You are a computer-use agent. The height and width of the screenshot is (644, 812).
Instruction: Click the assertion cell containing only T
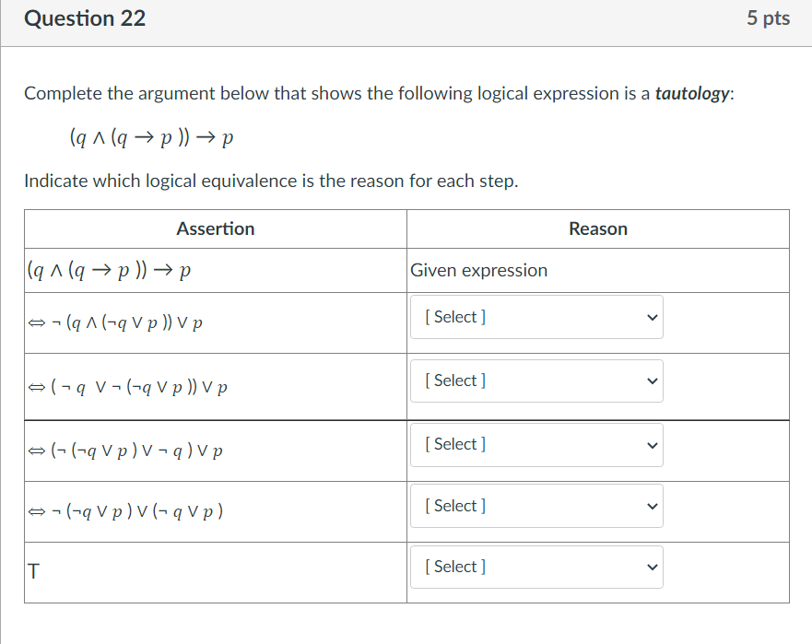point(32,572)
